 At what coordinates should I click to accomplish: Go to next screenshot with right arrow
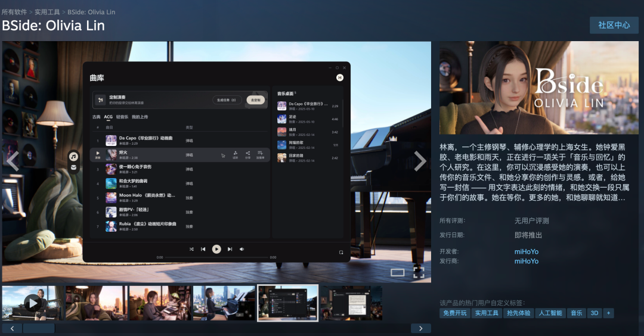[419, 161]
